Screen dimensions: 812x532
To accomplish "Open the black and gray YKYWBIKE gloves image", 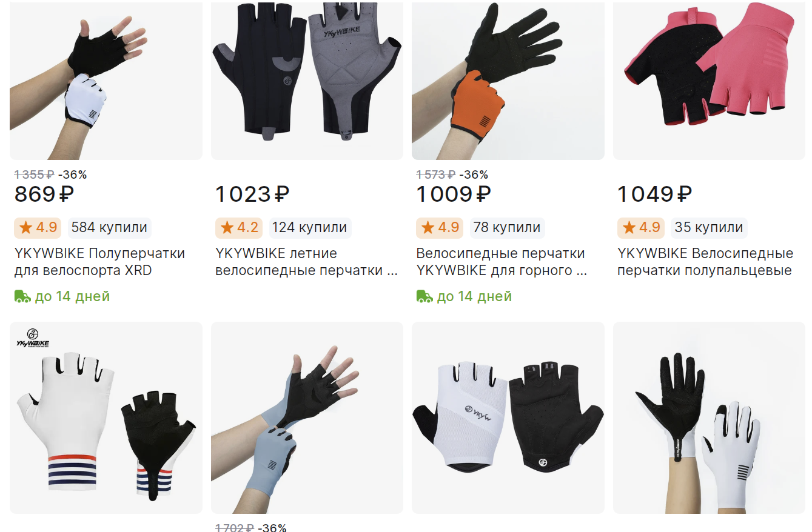I will tap(307, 80).
